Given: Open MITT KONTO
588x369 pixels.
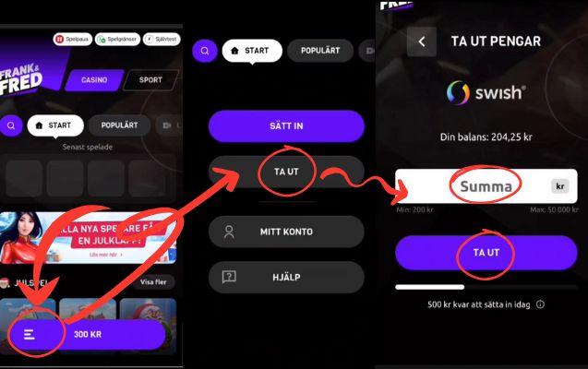Looking at the screenshot, I should coord(286,232).
